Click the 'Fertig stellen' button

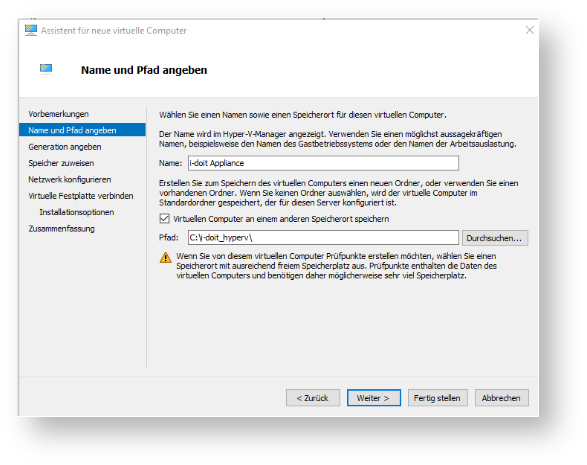point(437,398)
